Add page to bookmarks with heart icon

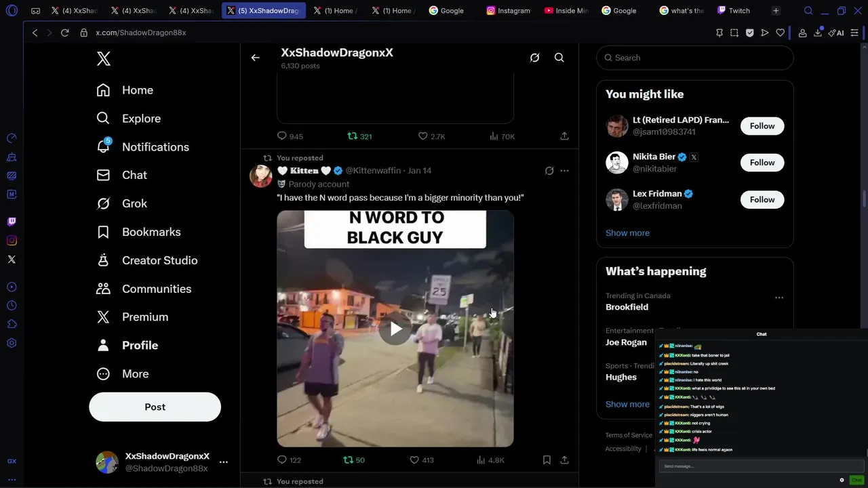[781, 33]
